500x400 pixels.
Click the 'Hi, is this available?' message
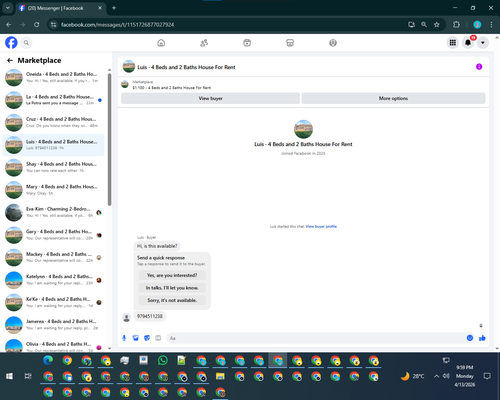(157, 246)
